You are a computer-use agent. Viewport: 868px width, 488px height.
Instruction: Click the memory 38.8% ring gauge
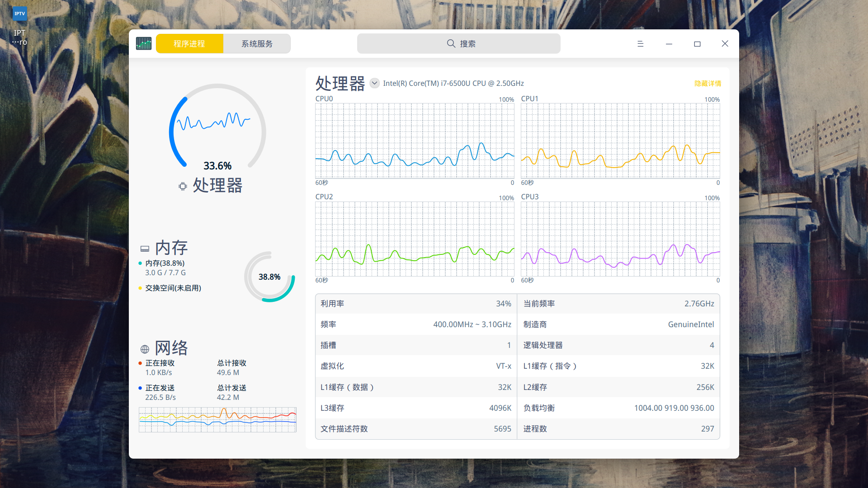[269, 277]
